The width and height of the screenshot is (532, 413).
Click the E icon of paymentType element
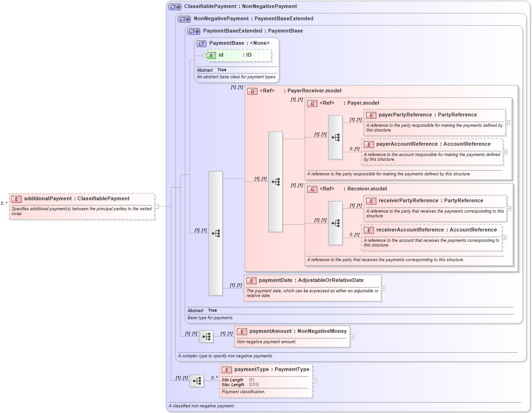[226, 370]
